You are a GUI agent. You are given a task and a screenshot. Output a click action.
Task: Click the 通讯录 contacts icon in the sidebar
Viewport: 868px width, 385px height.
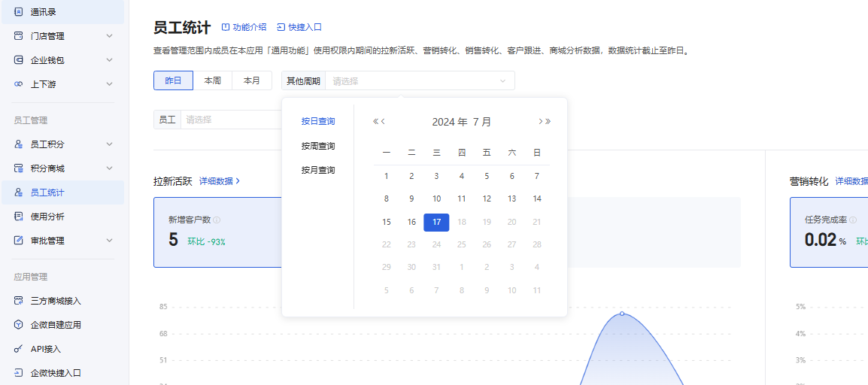pyautogui.click(x=19, y=11)
